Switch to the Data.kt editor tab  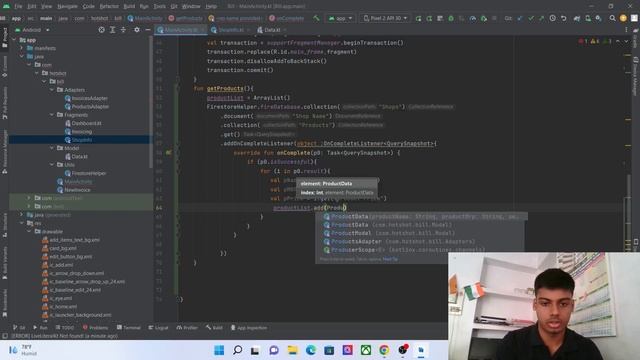(x=272, y=30)
